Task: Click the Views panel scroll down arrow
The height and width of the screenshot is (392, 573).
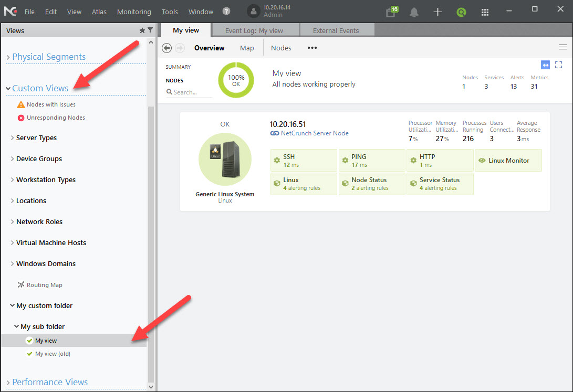Action: [x=151, y=387]
